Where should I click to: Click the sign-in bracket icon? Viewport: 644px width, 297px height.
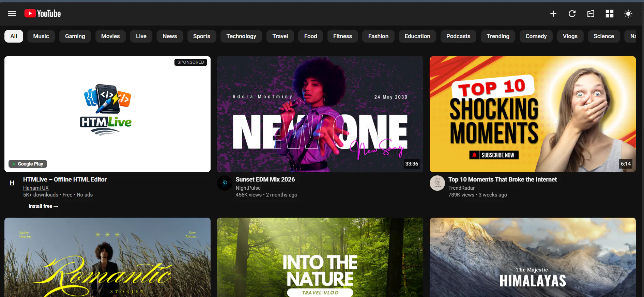pos(591,14)
